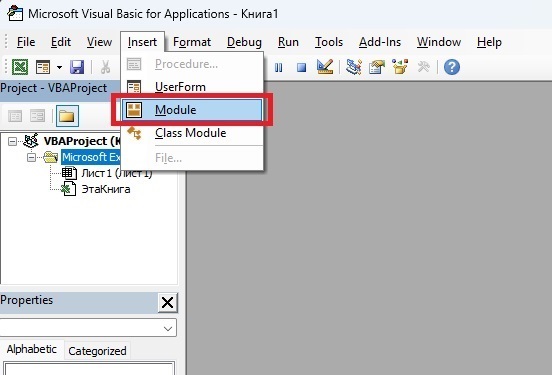Screen dimensions: 552x375
Task: Click the Class Module icon in Insert menu
Action: 134,133
